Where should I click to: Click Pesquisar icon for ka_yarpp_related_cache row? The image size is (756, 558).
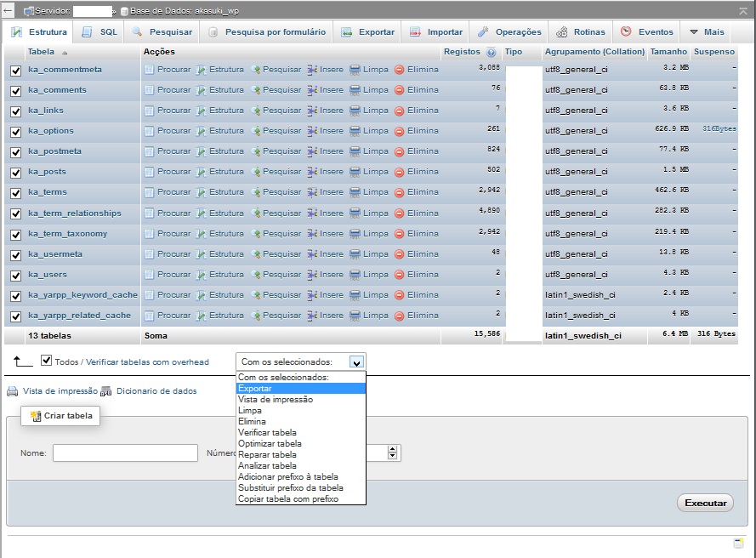point(255,316)
